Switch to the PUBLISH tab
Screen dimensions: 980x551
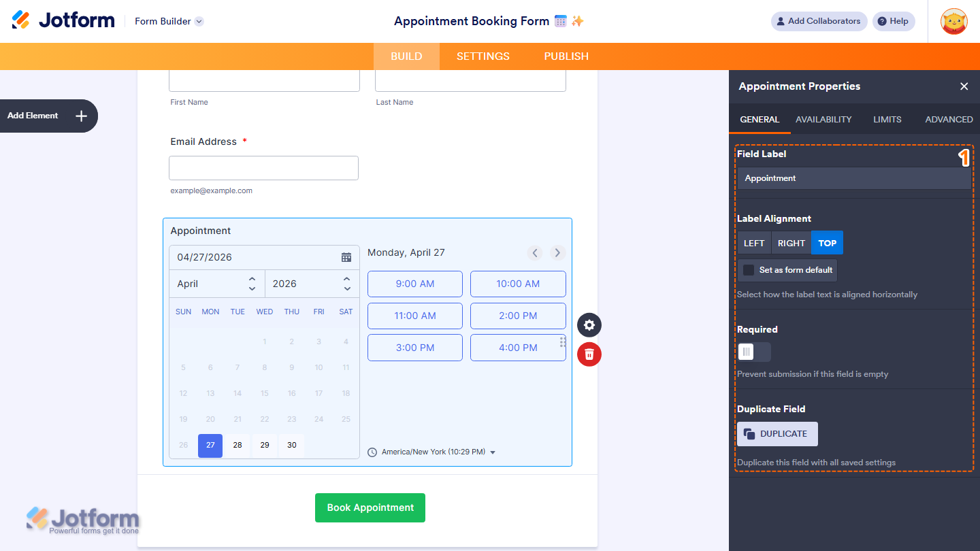pyautogui.click(x=566, y=56)
